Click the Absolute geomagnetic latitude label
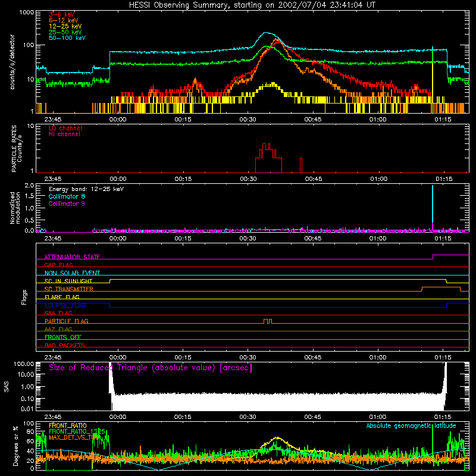The image size is (476, 476). pyautogui.click(x=411, y=425)
